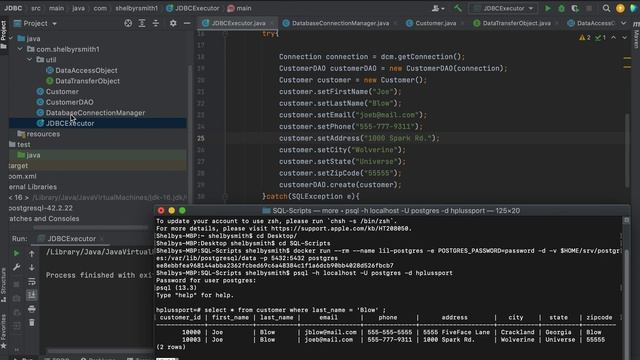This screenshot has height=360, width=640.
Task: Open DataAccessObject in project tree
Action: [x=86, y=70]
